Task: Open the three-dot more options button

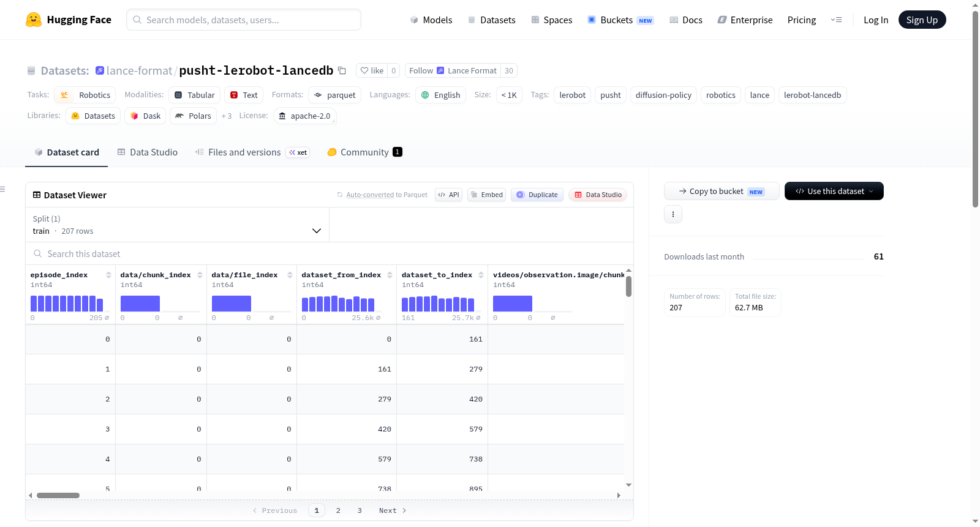Action: (673, 214)
